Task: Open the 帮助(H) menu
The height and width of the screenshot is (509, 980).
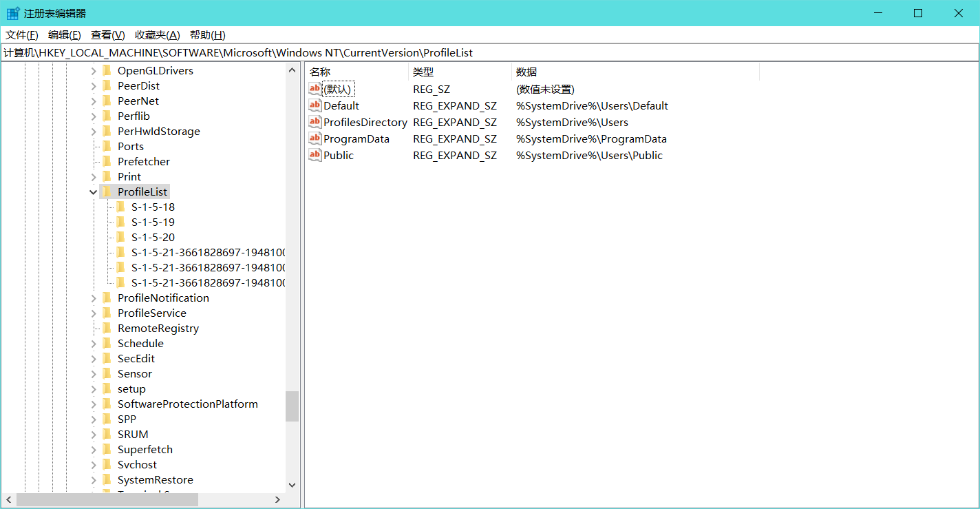Action: [x=208, y=35]
